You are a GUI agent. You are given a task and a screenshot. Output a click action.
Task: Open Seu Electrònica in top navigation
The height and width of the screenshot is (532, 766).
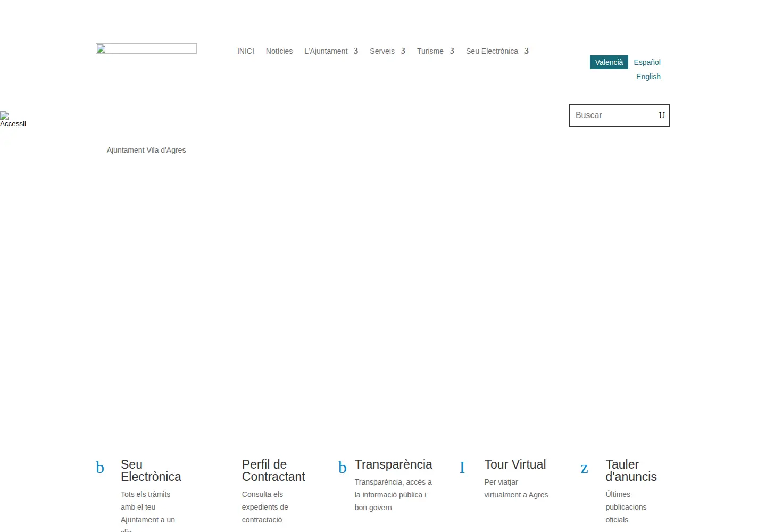pos(492,51)
